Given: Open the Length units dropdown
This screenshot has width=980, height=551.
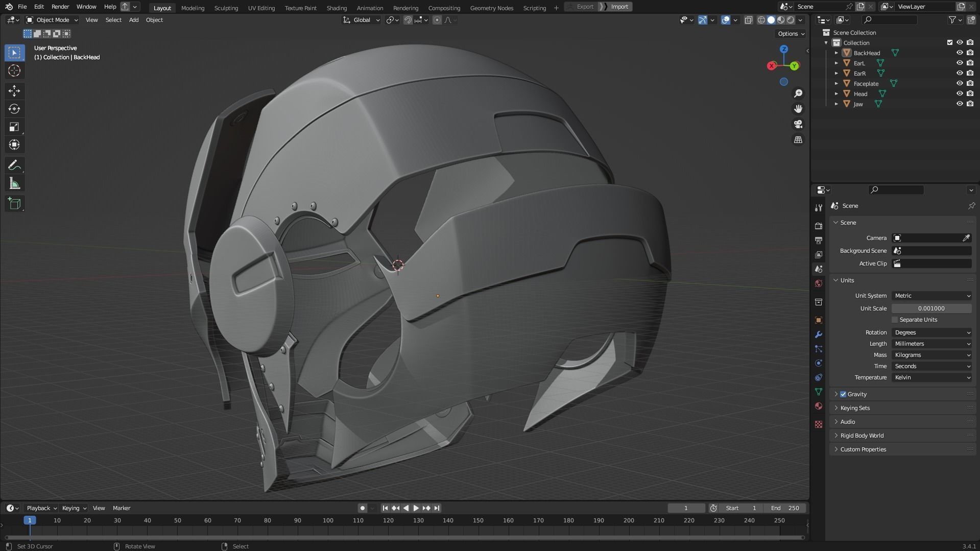Looking at the screenshot, I should click(931, 344).
